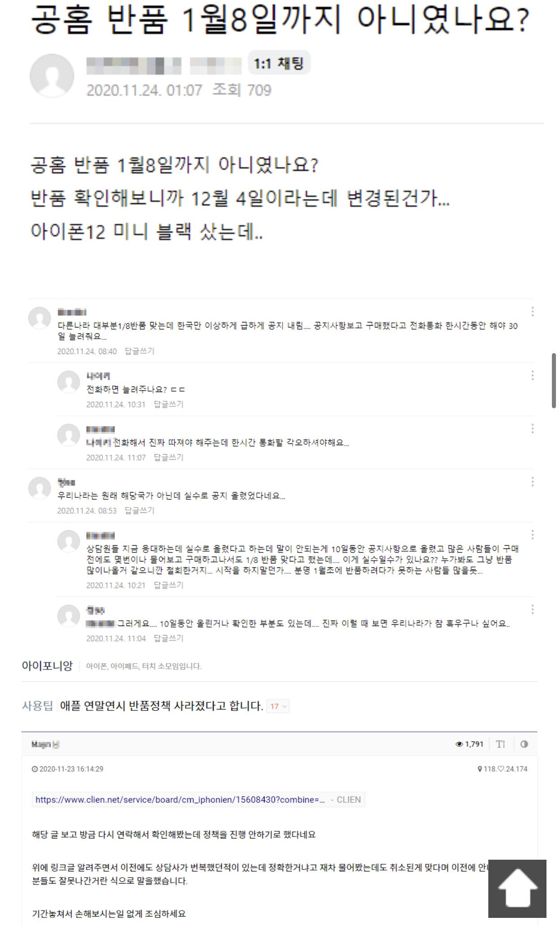Click the post author's profile avatar

52,76
